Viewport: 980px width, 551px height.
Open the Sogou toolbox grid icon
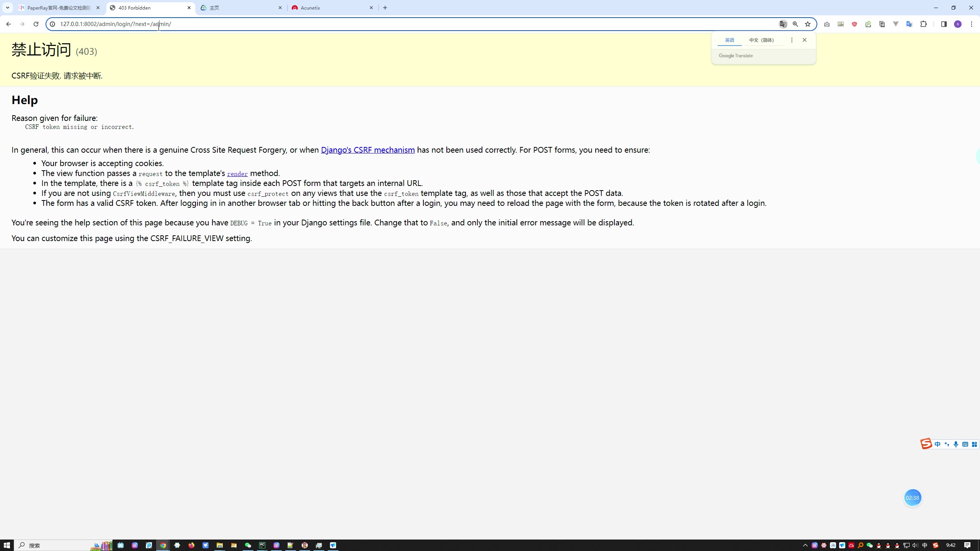tap(974, 444)
